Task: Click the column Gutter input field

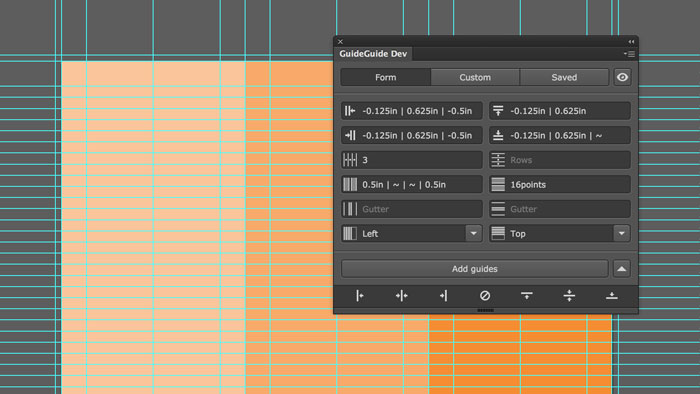Action: point(412,209)
